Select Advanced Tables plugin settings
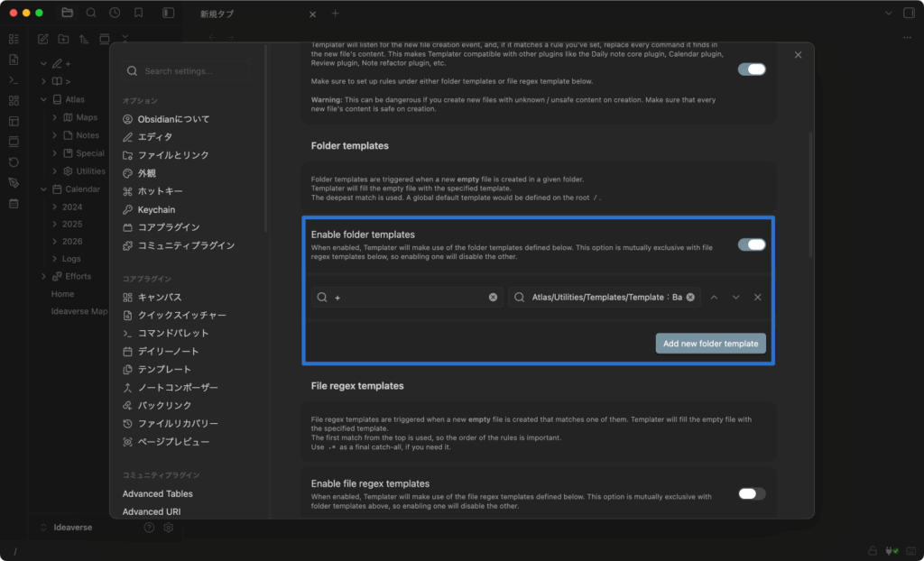The width and height of the screenshot is (924, 561). pyautogui.click(x=157, y=493)
